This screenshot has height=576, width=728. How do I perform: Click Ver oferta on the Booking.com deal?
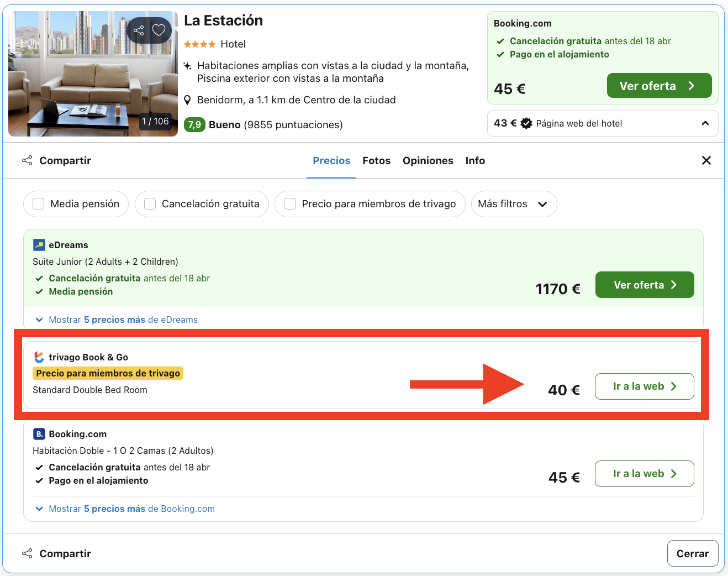click(659, 86)
